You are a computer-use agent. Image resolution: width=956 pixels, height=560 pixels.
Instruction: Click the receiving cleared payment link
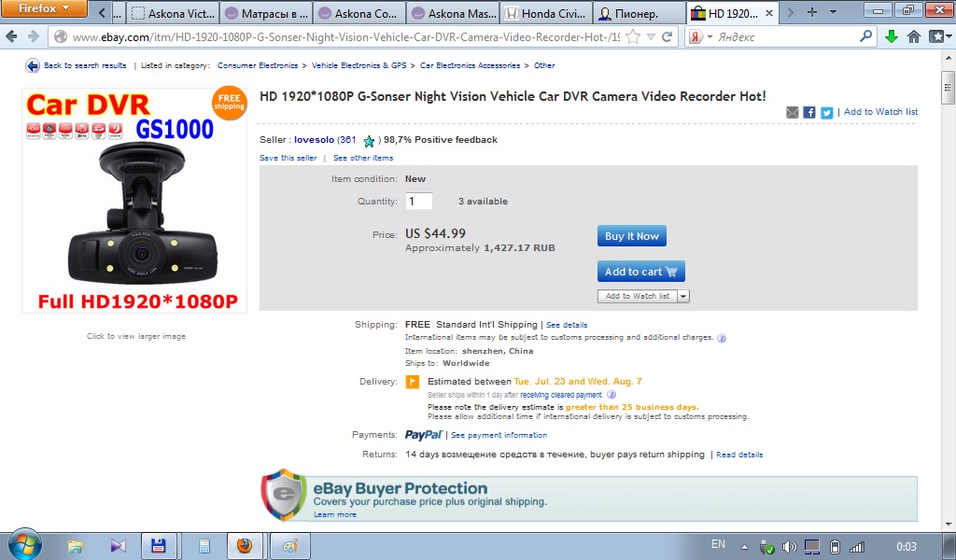[x=561, y=395]
